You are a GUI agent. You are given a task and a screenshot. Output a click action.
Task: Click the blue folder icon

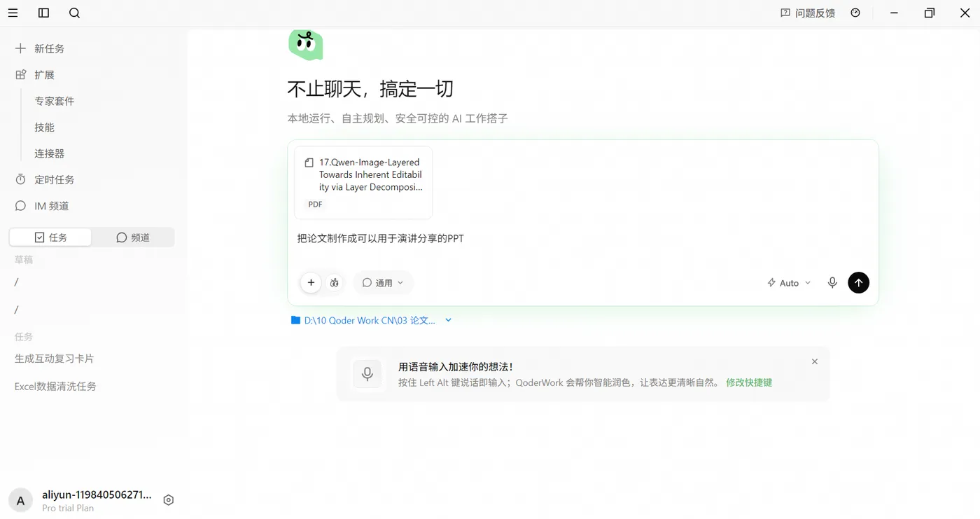click(x=295, y=320)
